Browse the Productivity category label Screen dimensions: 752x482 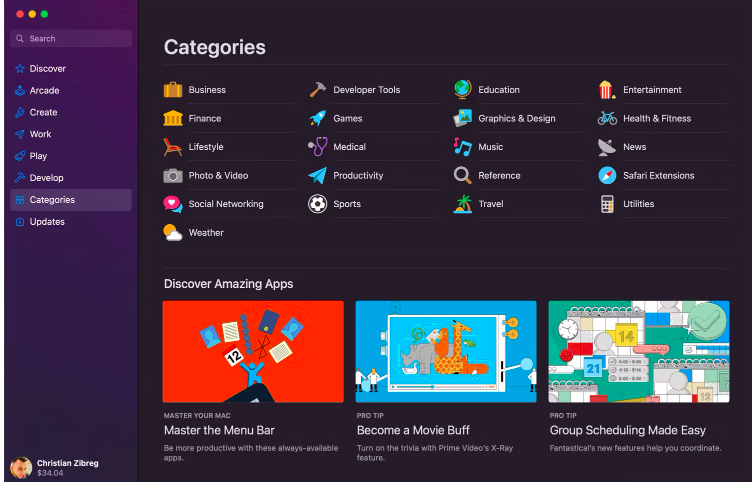[x=358, y=176]
